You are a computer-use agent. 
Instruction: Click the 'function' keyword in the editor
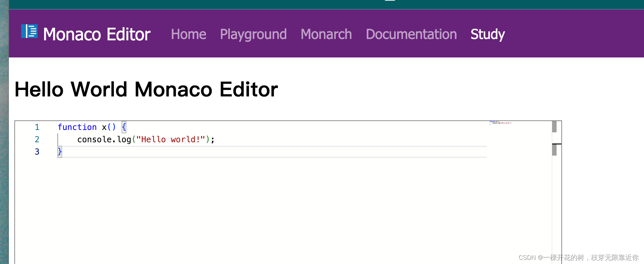point(77,127)
